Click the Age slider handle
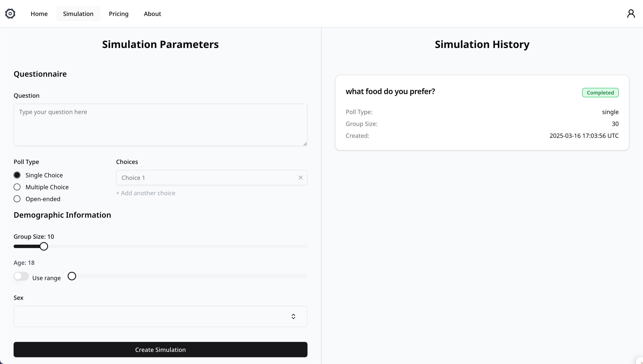 click(72, 276)
